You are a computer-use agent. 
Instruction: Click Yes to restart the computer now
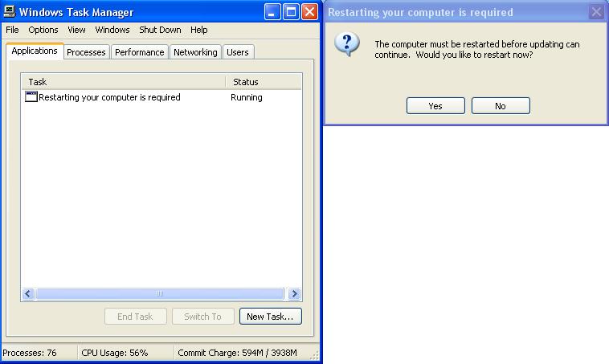[435, 106]
